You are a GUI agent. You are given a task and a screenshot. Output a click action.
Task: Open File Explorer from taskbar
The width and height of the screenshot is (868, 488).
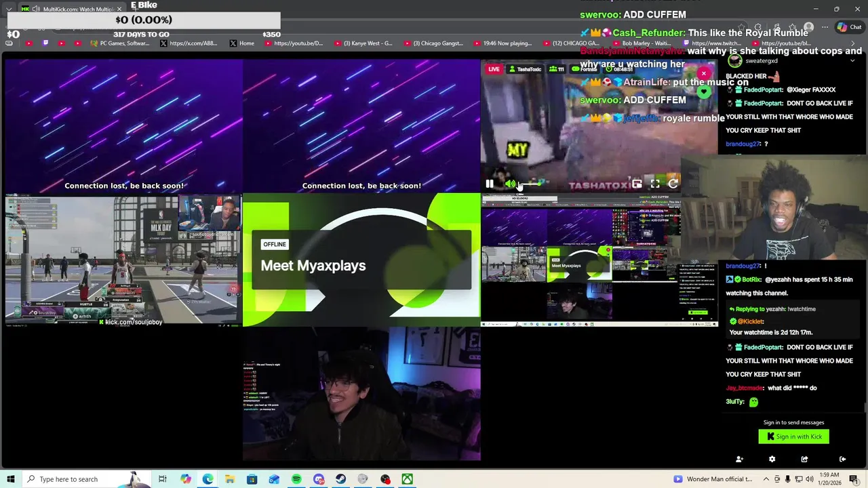(x=230, y=479)
